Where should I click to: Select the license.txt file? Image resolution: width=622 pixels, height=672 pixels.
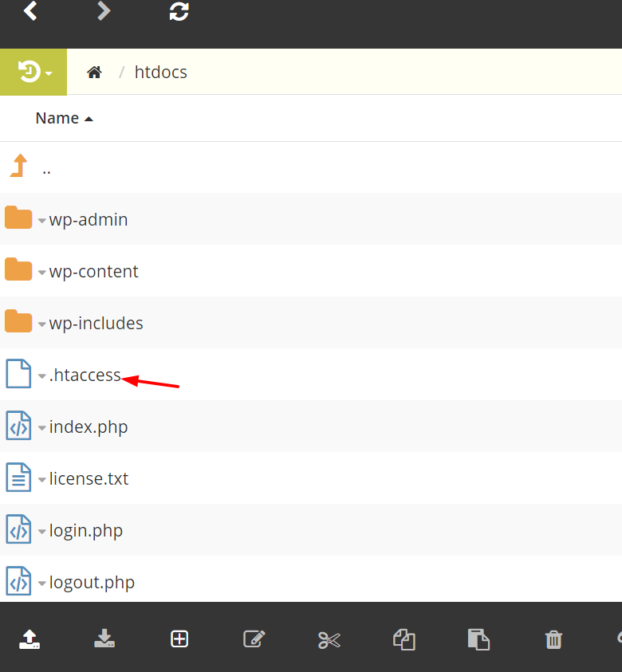(x=89, y=478)
